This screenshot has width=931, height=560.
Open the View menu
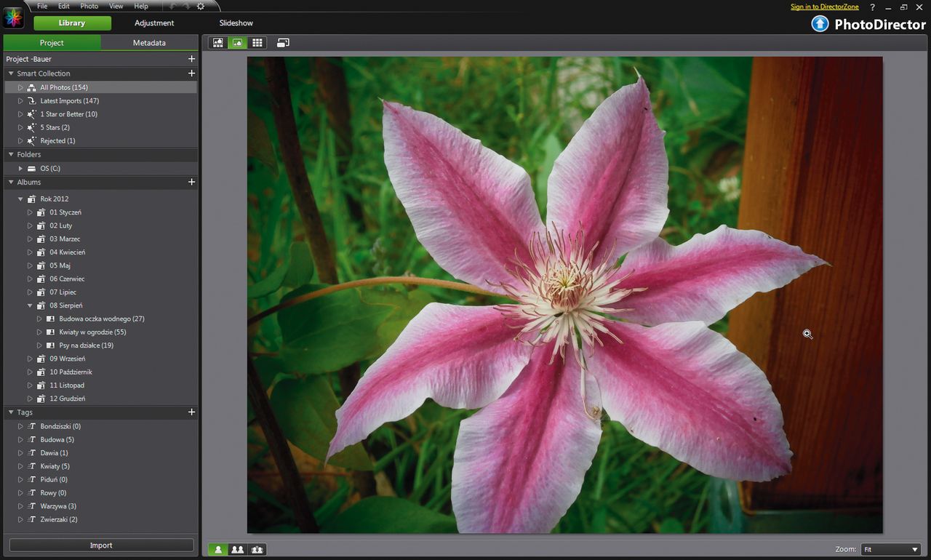tap(116, 6)
